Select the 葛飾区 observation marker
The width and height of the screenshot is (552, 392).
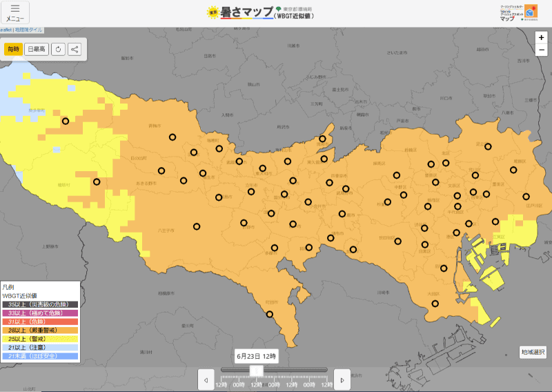pos(513,170)
